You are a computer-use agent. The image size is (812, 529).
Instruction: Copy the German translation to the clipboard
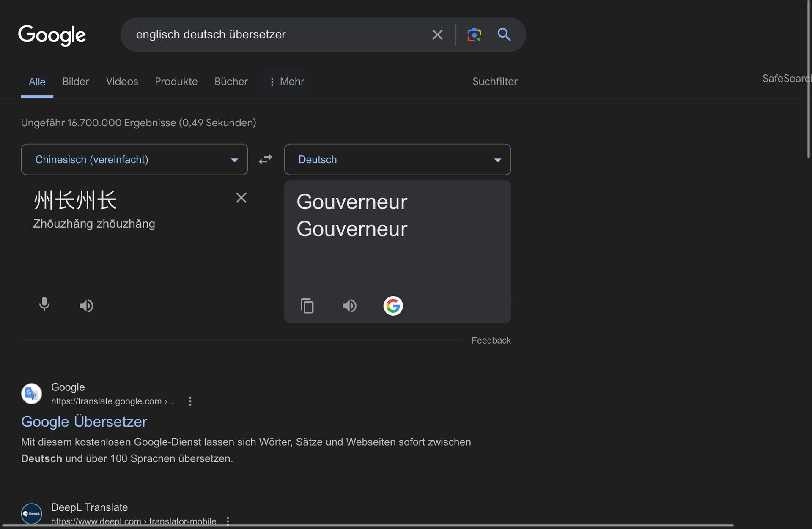tap(307, 305)
